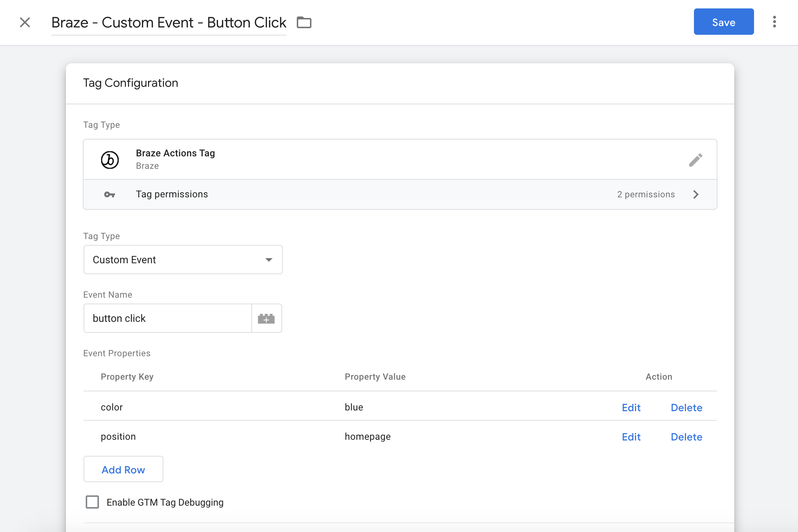Rename the tag title Braze - Custom Event - Button Click
The image size is (798, 532).
coord(169,23)
